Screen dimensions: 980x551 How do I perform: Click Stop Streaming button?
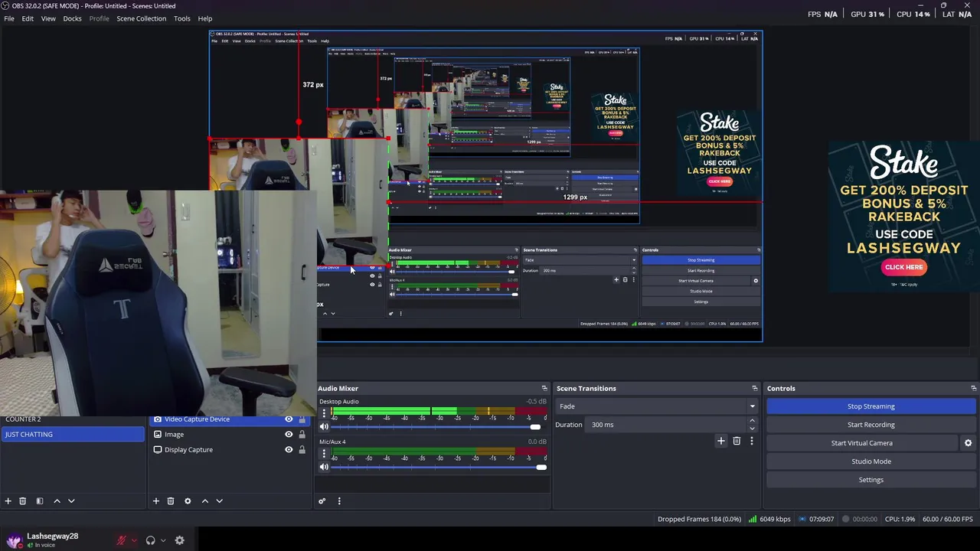871,406
